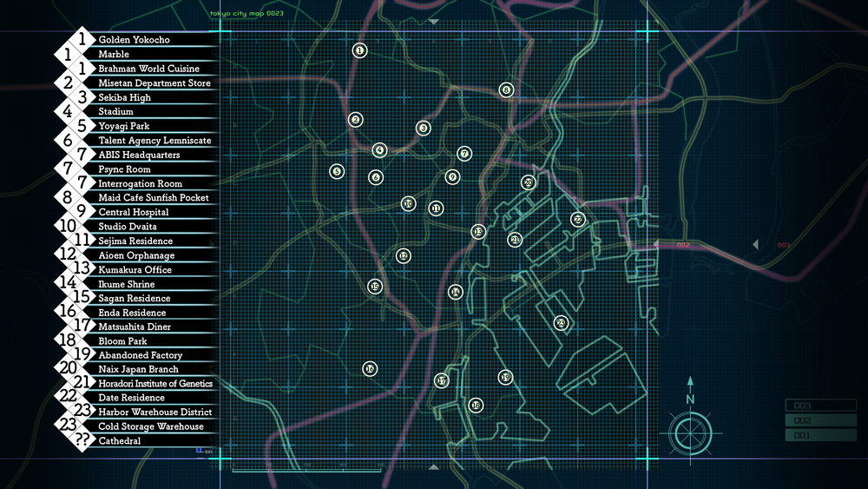Choose the 'Yoyagi Park' legend row
The width and height of the screenshot is (868, 489).
point(124,126)
